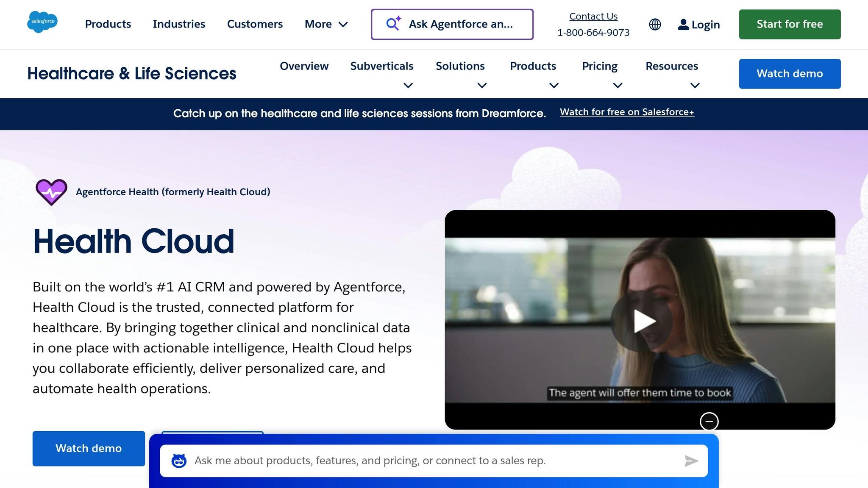The height and width of the screenshot is (488, 868).
Task: Send chat message with arrow icon
Action: point(691,461)
